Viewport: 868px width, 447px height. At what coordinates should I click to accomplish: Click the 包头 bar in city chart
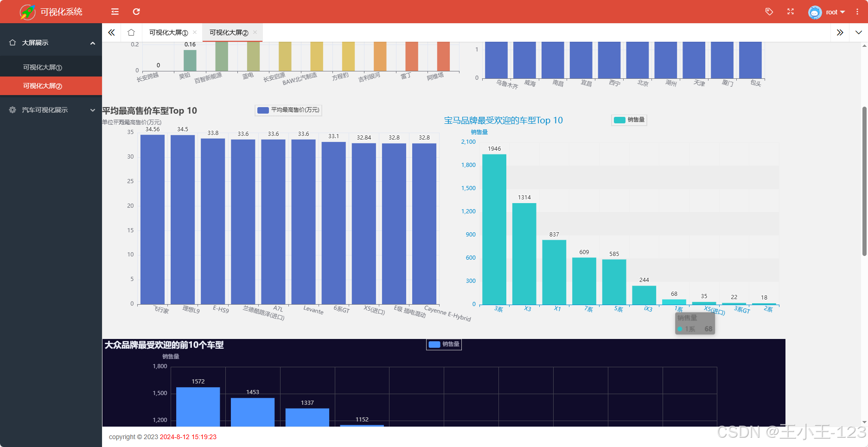coord(750,60)
